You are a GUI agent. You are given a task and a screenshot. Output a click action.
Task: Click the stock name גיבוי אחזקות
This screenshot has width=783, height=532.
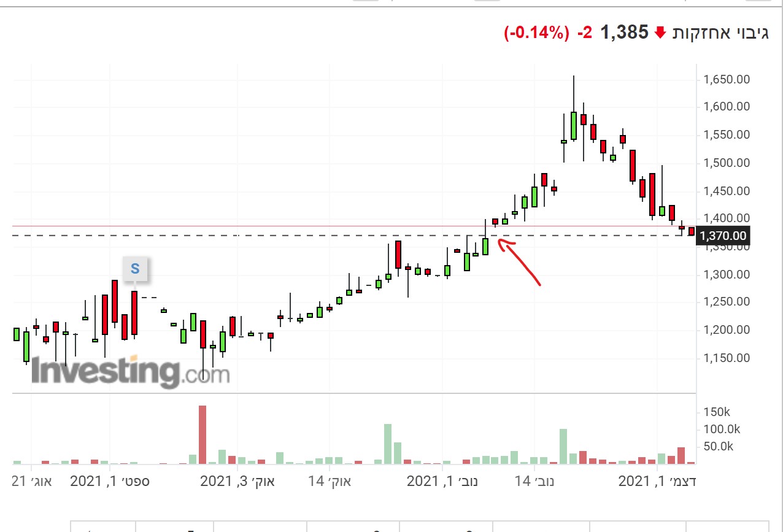(x=720, y=33)
